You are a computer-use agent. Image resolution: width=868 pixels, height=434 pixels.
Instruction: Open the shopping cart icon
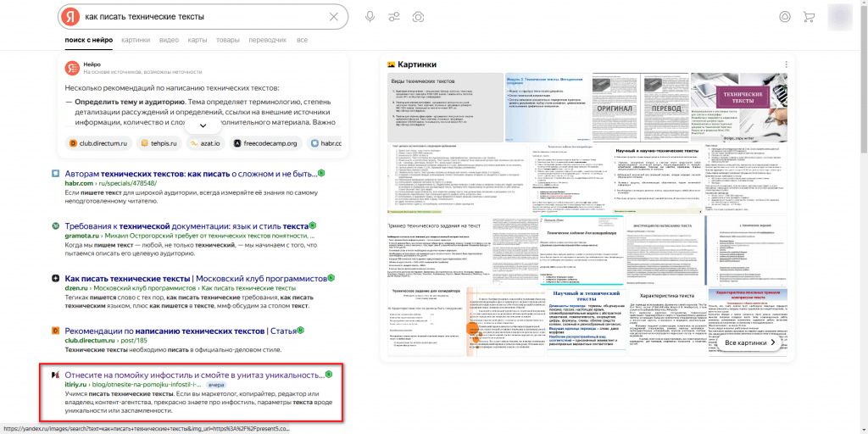pyautogui.click(x=809, y=17)
